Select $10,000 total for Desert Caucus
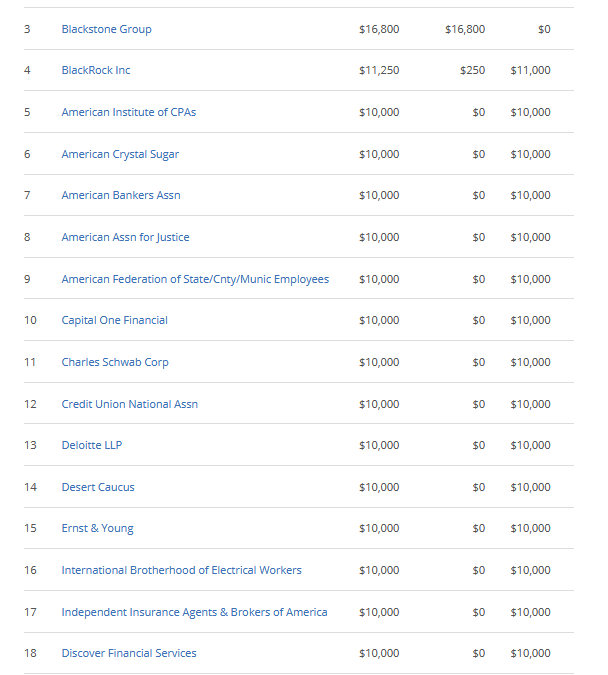 pos(379,487)
